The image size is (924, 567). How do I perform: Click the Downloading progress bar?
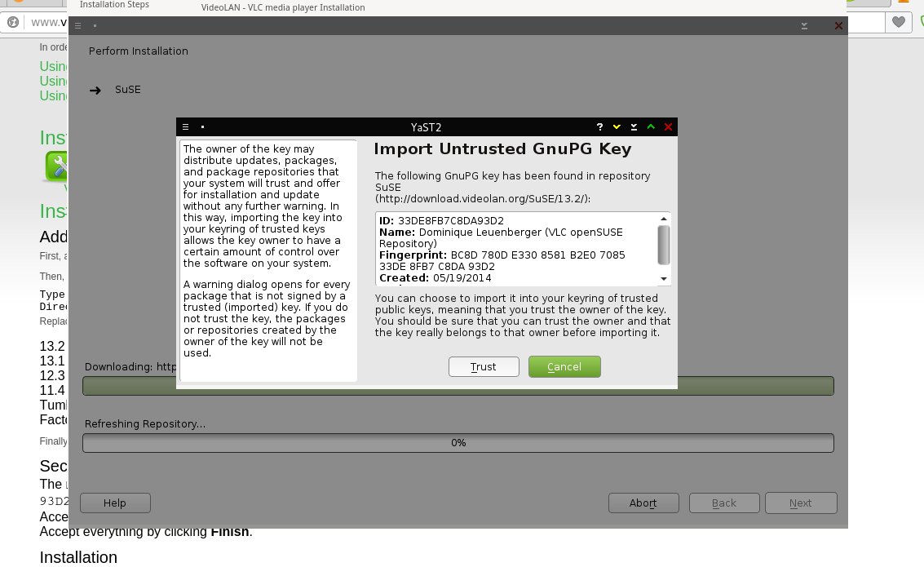tap(458, 385)
